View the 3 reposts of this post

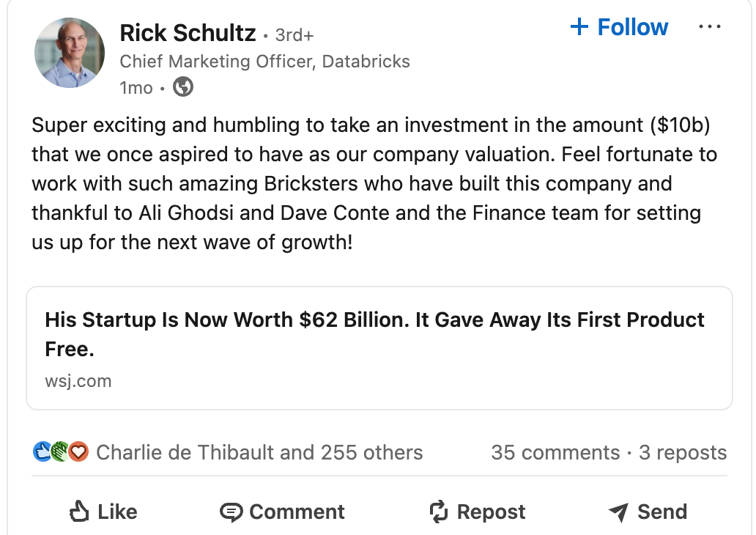(x=681, y=452)
